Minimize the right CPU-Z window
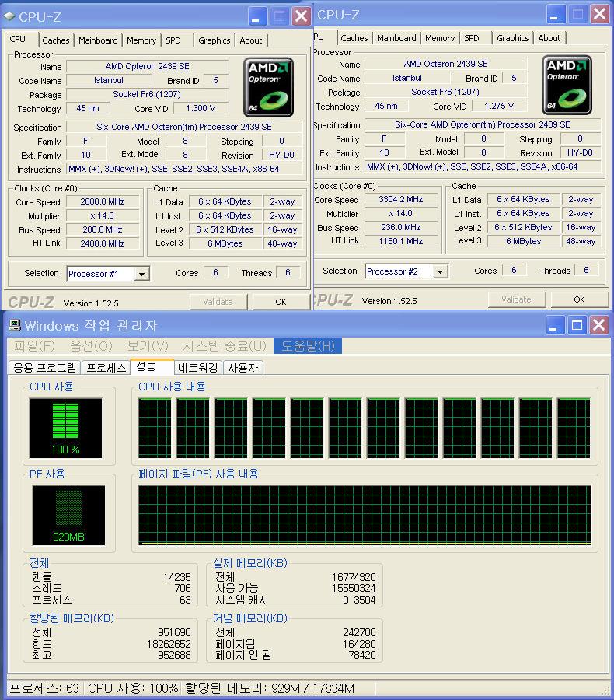This screenshot has height=700, width=614. coord(556,14)
